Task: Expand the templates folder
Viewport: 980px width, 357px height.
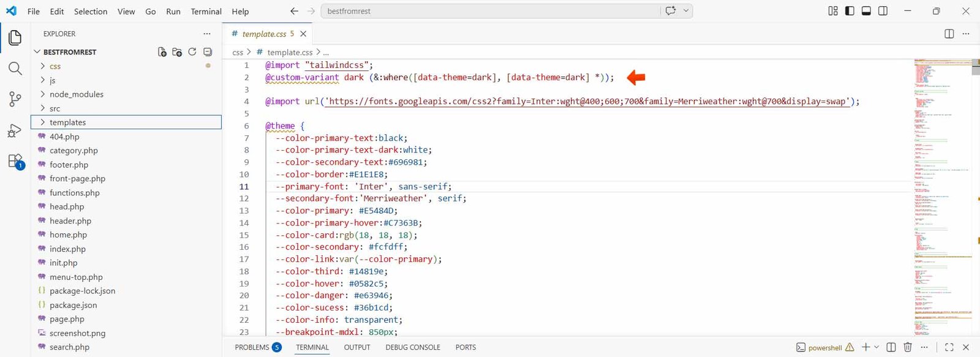Action: [x=67, y=122]
